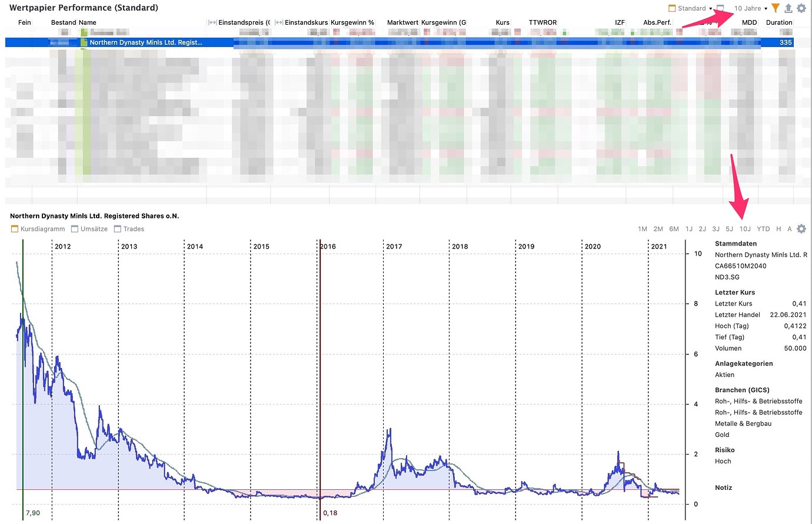Click the 0,18 marker label in chart
This screenshot has width=812, height=524.
pos(330,513)
